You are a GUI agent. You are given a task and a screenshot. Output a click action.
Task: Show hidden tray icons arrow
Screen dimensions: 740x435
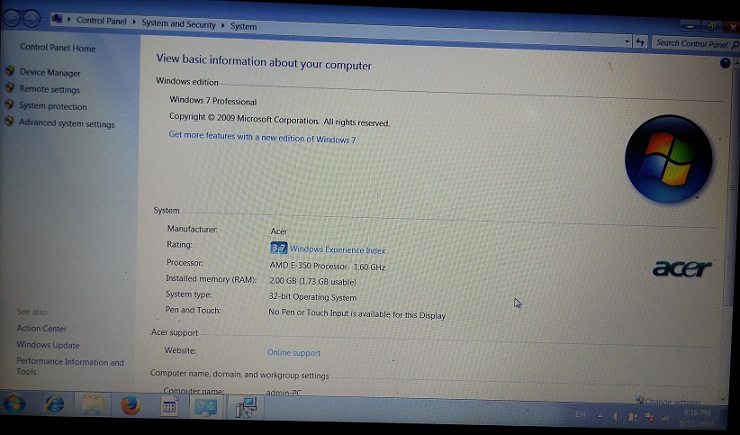click(600, 416)
